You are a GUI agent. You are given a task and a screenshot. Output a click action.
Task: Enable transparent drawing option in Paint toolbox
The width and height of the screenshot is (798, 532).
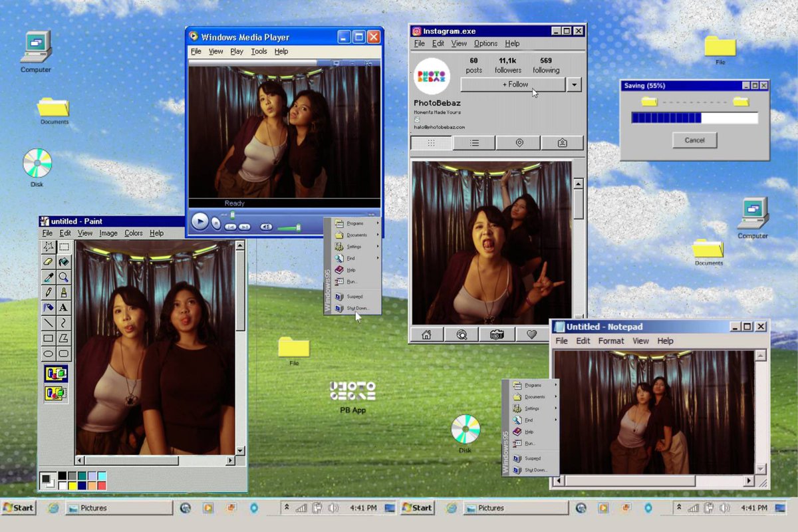click(56, 394)
